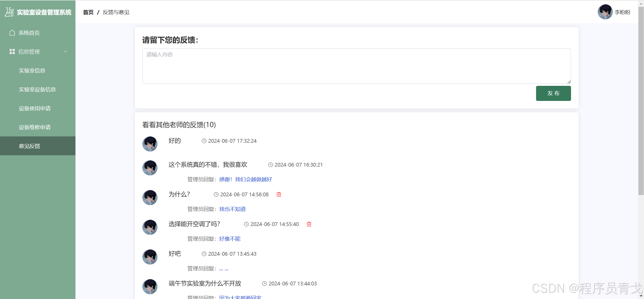
Task: Open the admin reply 感谢！我们会越做越好
Action: (245, 179)
